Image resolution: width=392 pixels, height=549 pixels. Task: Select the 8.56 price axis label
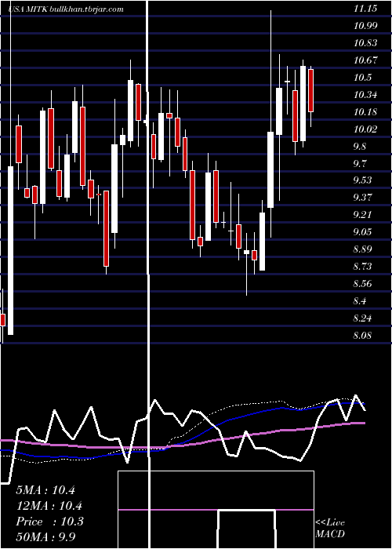[362, 283]
